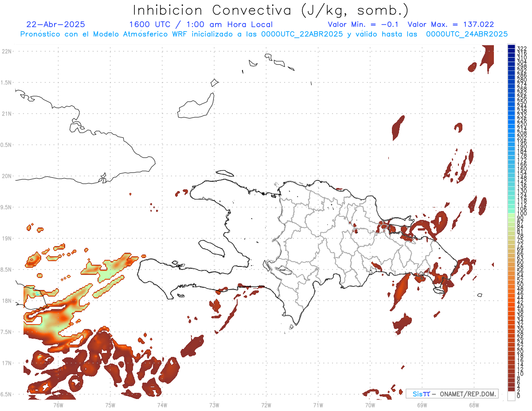Click the 'SisΠ - ONAMET/REP.DOM.' attribution box

(x=452, y=394)
